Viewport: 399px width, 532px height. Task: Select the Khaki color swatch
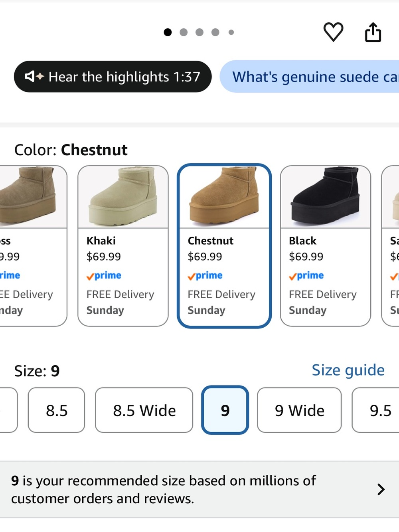tap(123, 246)
